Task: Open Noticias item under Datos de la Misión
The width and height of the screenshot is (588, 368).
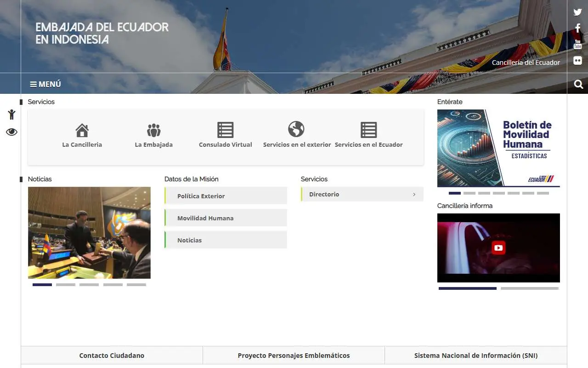Action: (226, 240)
